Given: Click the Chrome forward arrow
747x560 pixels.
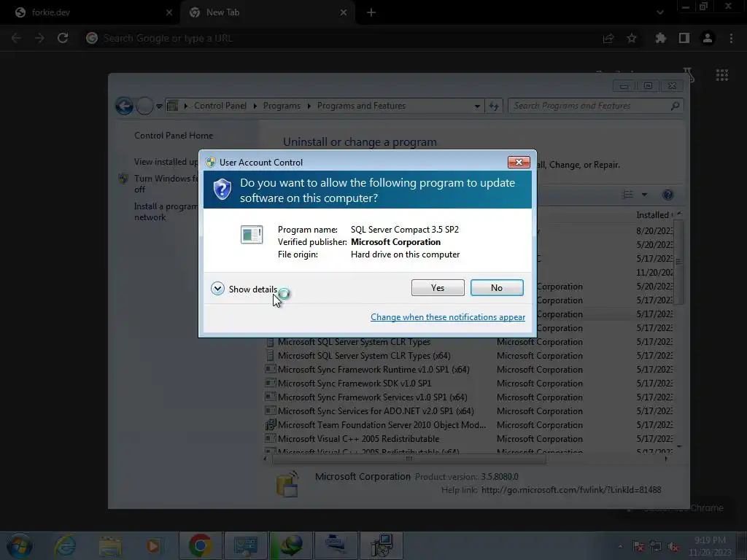Looking at the screenshot, I should [39, 38].
